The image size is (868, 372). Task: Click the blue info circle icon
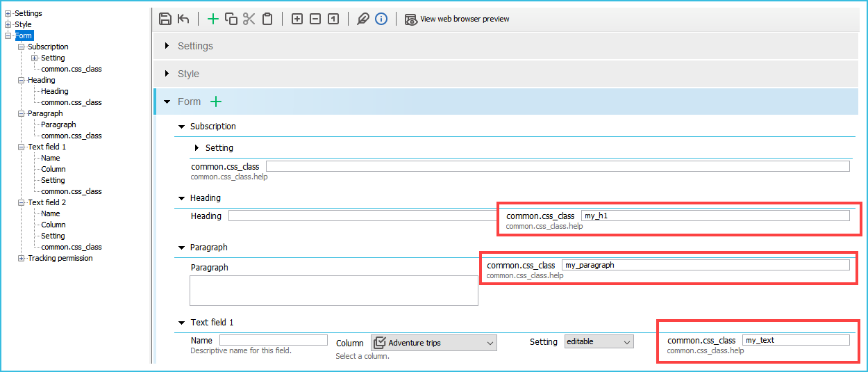pyautogui.click(x=381, y=19)
